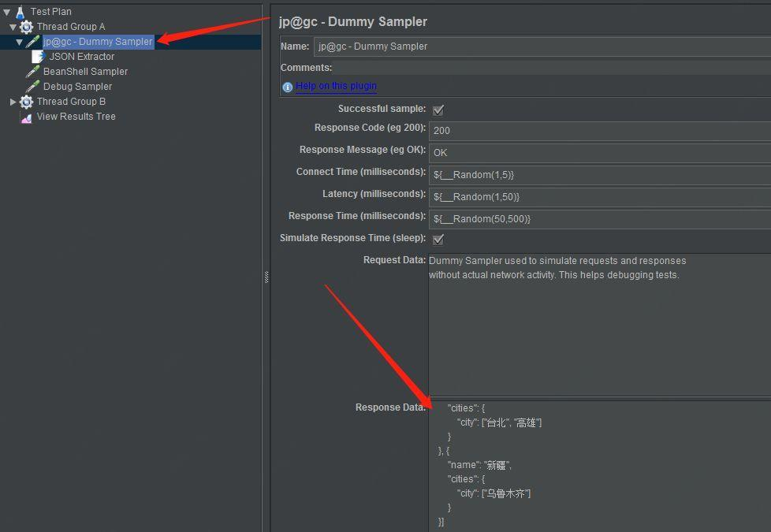Collapse the Test Plan tree node
This screenshot has height=532, width=771.
click(x=7, y=12)
